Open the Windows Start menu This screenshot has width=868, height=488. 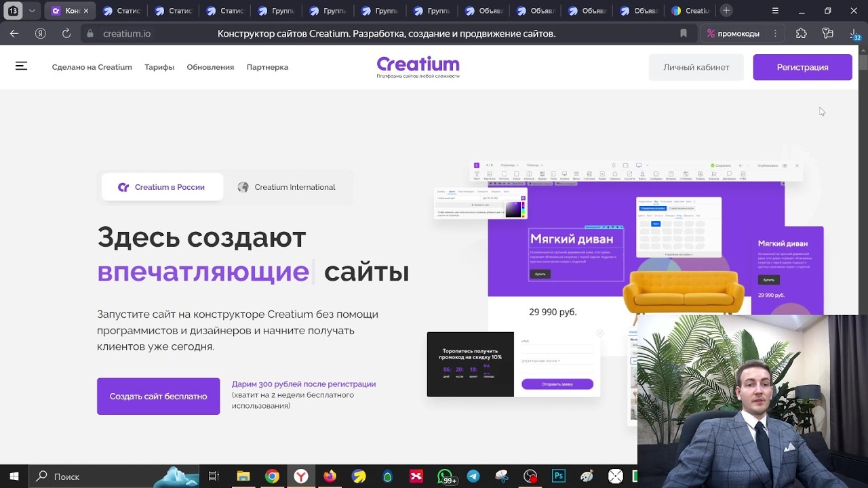(x=14, y=476)
